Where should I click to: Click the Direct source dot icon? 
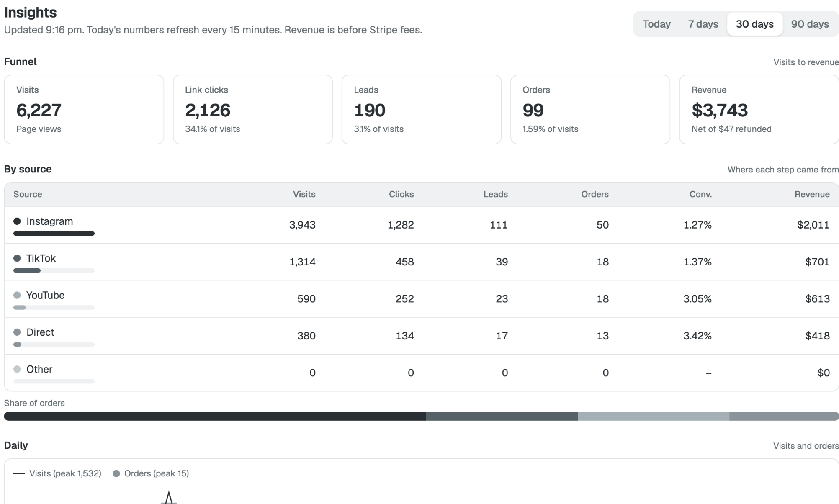17,332
